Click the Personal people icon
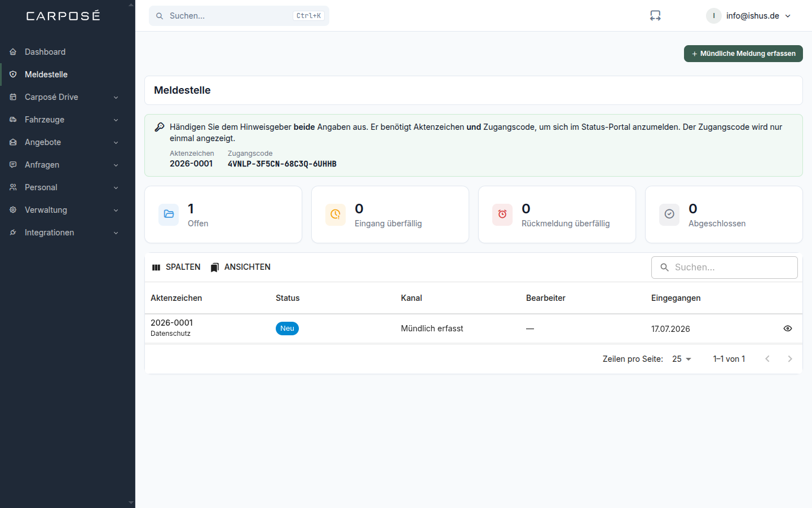 pyautogui.click(x=13, y=187)
